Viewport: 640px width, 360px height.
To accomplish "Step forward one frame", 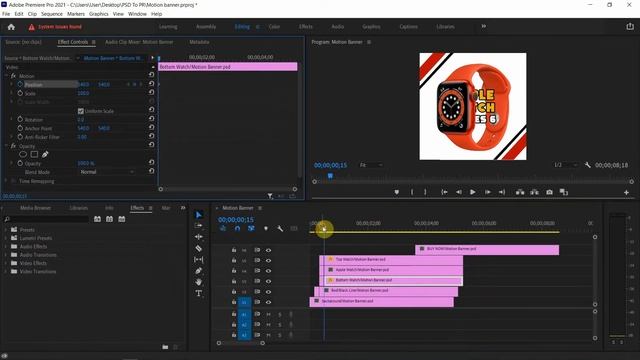I will point(487,192).
